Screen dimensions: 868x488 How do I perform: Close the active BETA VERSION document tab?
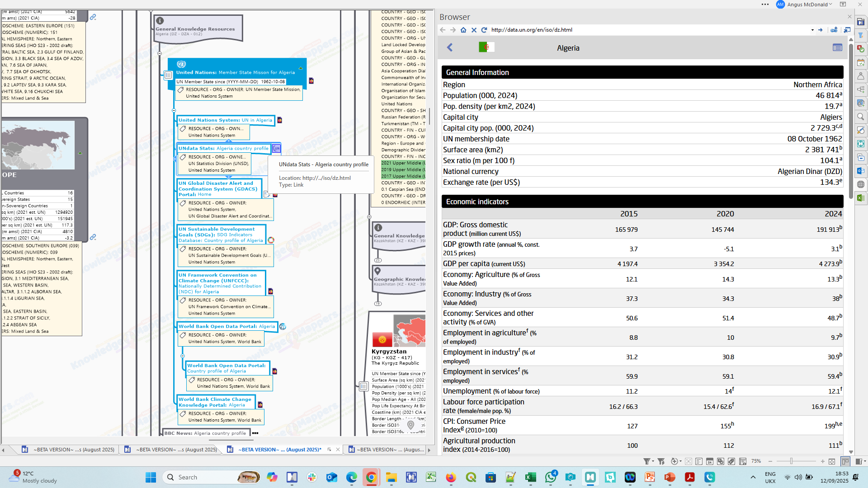(x=338, y=450)
